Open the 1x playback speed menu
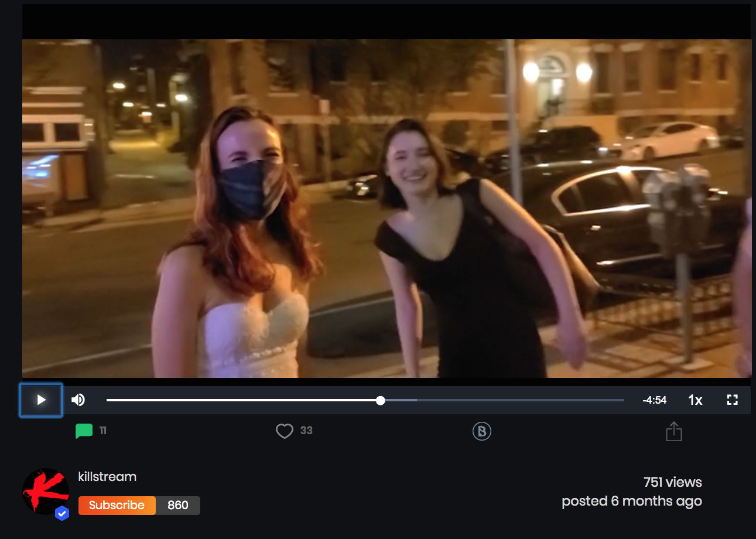 (x=695, y=400)
